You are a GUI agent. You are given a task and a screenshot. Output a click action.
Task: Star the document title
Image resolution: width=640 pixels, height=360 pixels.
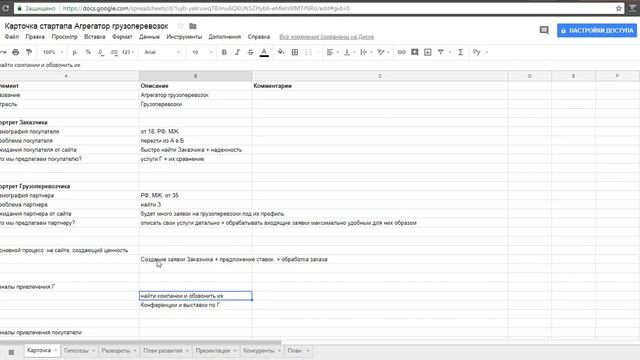click(x=180, y=26)
